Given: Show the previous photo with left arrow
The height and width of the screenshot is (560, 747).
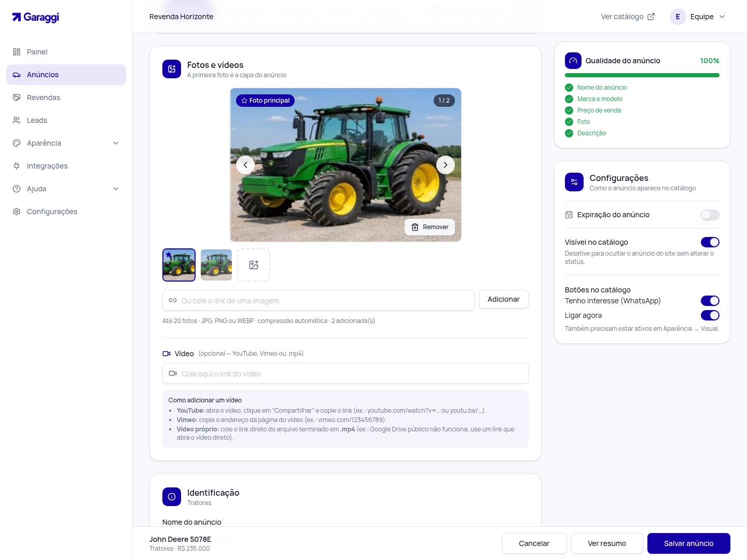Looking at the screenshot, I should (x=245, y=165).
